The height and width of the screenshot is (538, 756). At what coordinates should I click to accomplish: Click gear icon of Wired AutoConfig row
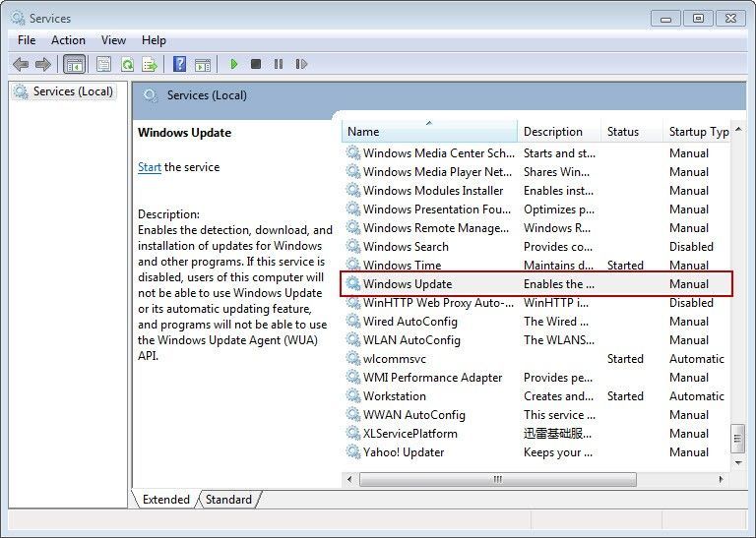(353, 322)
